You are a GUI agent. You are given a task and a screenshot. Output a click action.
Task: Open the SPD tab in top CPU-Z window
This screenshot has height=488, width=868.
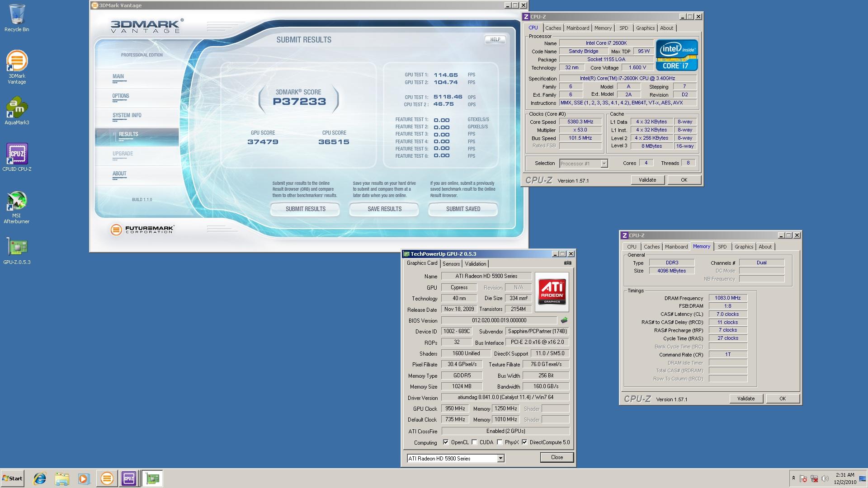623,28
